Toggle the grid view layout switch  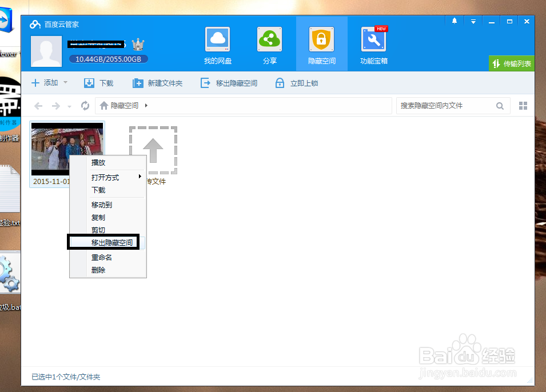pos(522,106)
